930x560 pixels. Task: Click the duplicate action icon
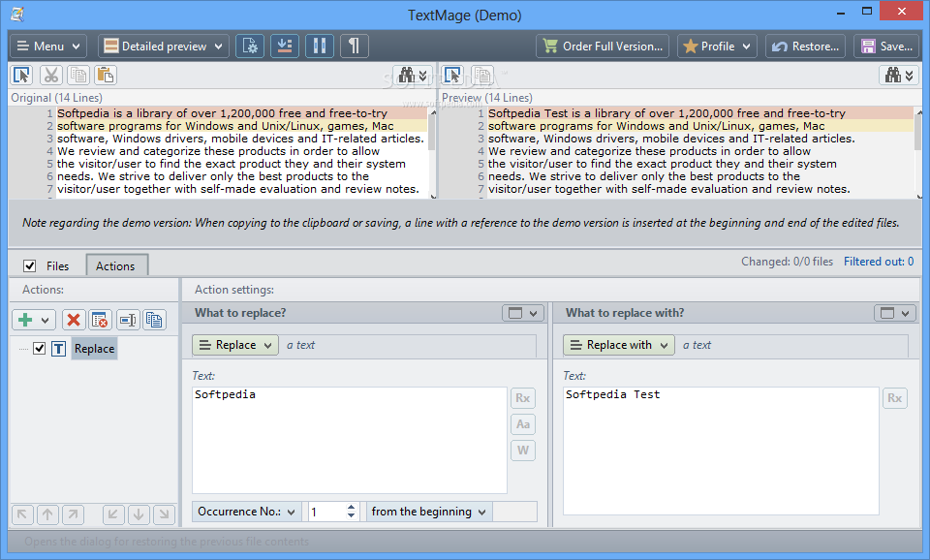coord(154,321)
